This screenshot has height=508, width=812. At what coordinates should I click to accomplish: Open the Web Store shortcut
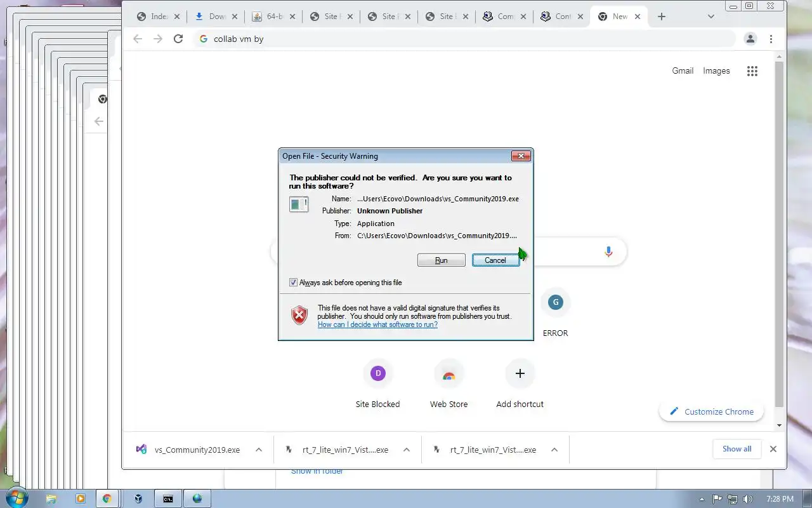(x=449, y=384)
